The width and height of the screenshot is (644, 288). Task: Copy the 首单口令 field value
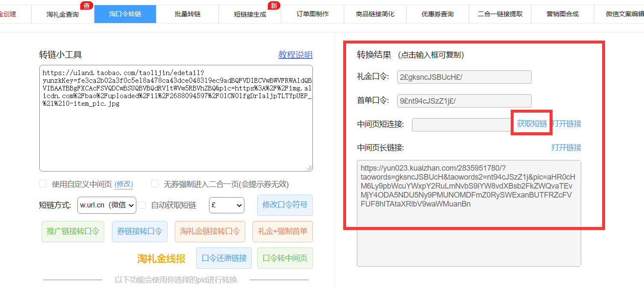coord(464,101)
